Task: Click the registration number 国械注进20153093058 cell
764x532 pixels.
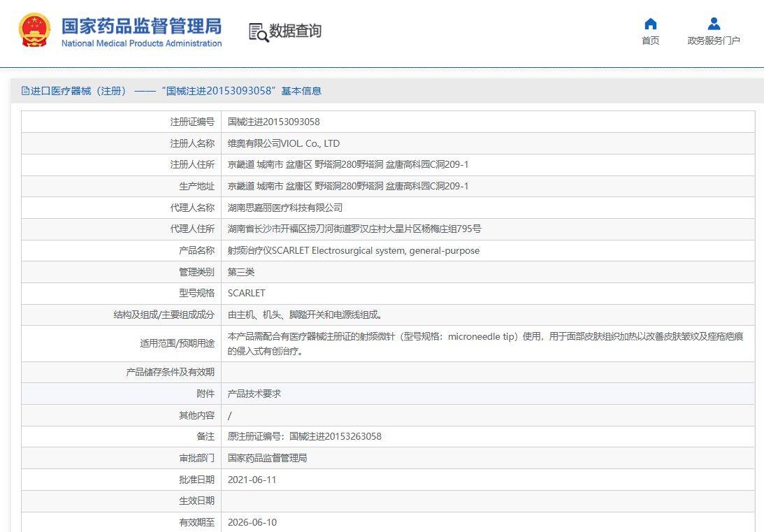Action: click(273, 122)
